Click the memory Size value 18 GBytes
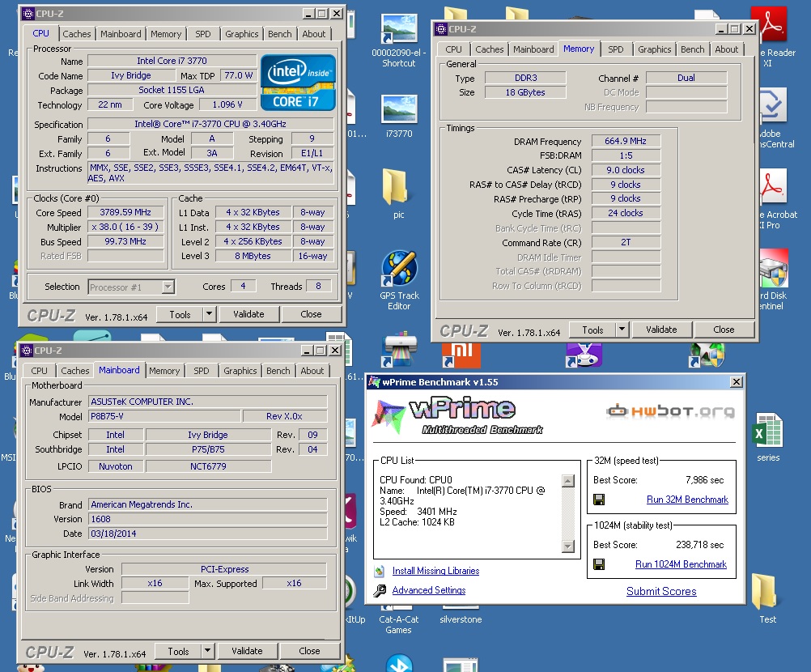This screenshot has height=672, width=811. (525, 92)
